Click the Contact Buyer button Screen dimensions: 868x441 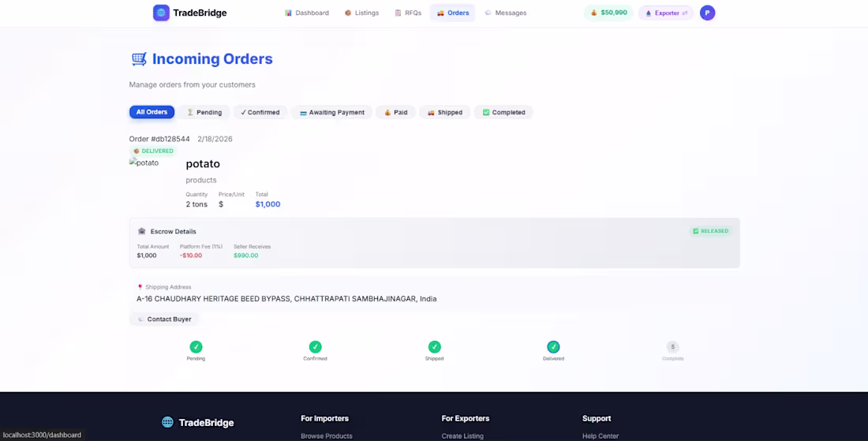[164, 320]
